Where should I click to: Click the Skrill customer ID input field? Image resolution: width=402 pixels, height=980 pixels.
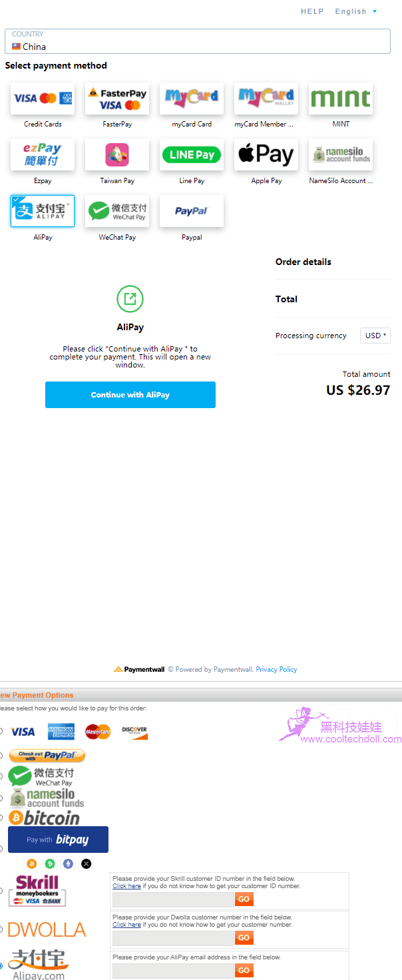[173, 899]
